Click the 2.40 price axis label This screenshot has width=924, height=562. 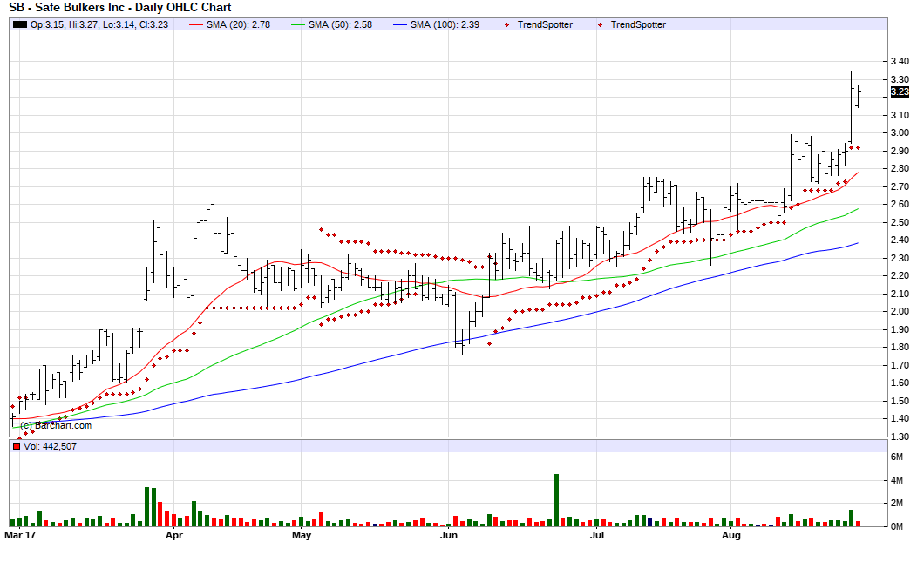900,240
